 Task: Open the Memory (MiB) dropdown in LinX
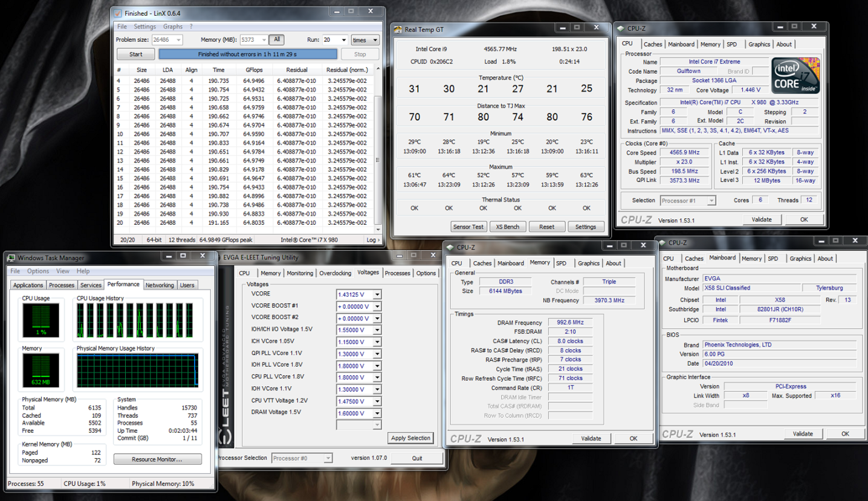pyautogui.click(x=264, y=40)
